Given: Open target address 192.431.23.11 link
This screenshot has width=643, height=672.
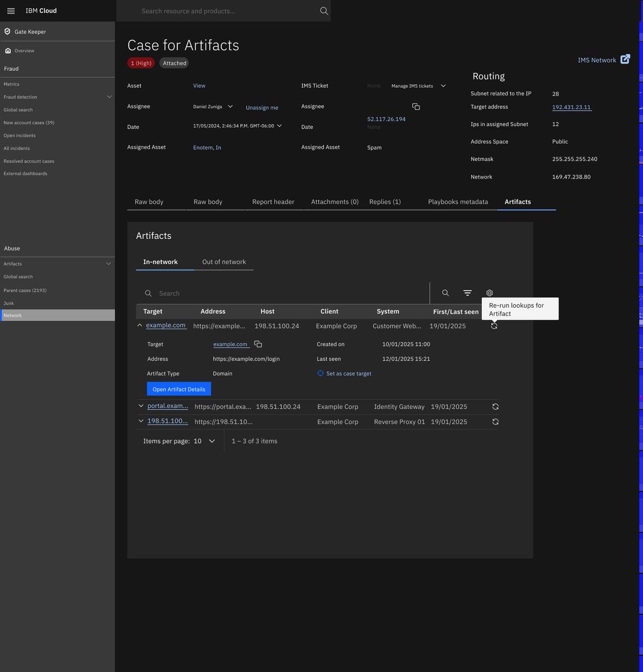Looking at the screenshot, I should pos(572,107).
